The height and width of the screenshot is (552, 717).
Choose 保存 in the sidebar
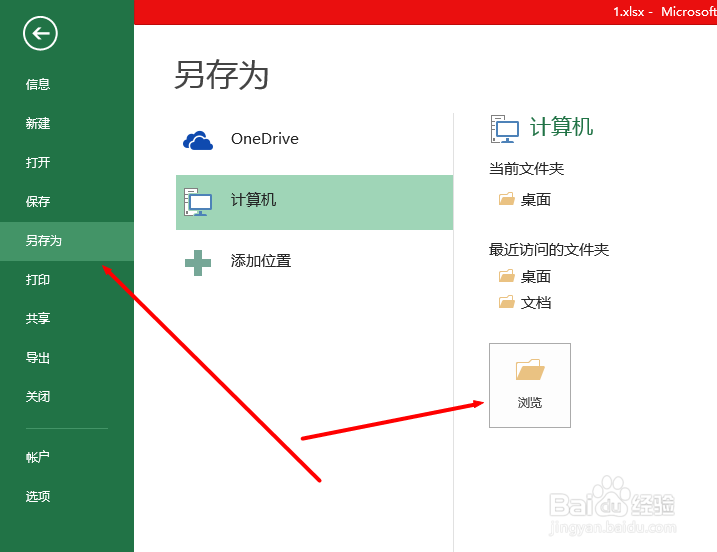(x=38, y=202)
